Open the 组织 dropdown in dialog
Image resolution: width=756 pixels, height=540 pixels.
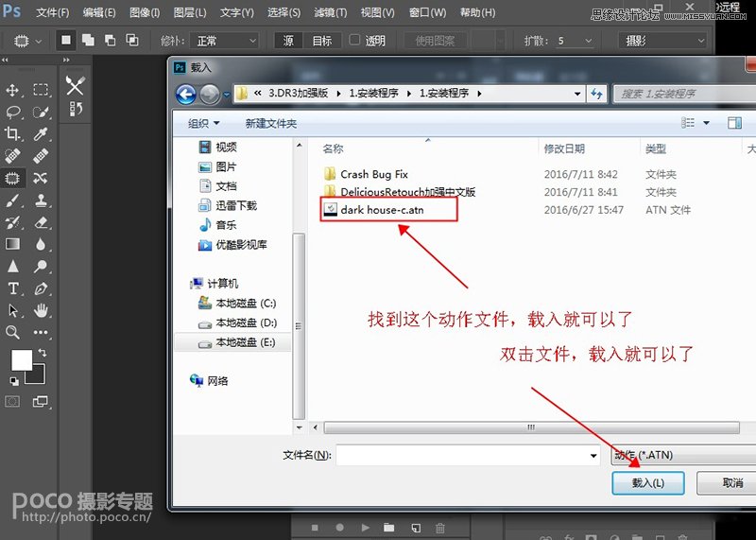[x=203, y=123]
